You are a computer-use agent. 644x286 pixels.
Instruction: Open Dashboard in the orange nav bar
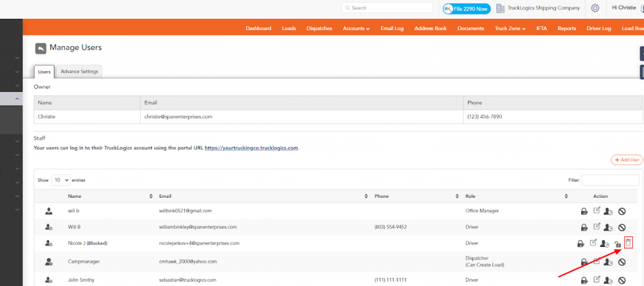coord(258,28)
